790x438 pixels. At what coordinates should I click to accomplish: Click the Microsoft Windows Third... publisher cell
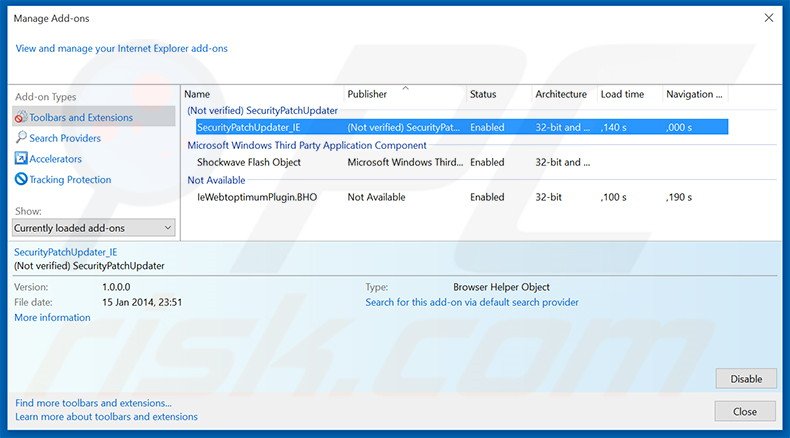(405, 162)
